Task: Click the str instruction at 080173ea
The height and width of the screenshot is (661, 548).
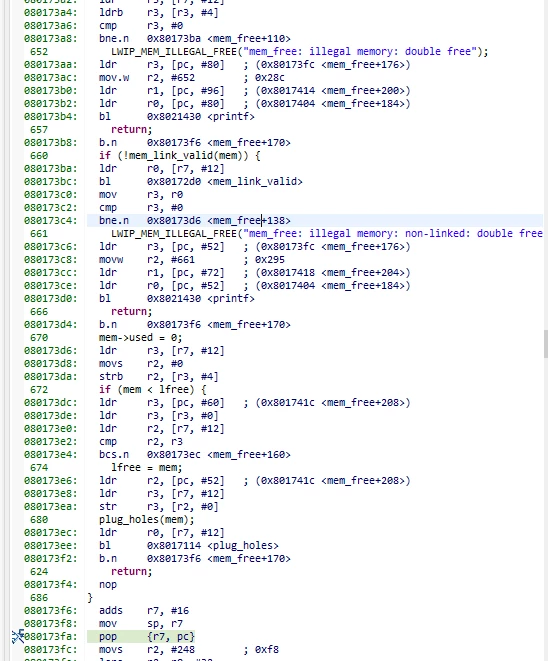Action: (x=159, y=507)
